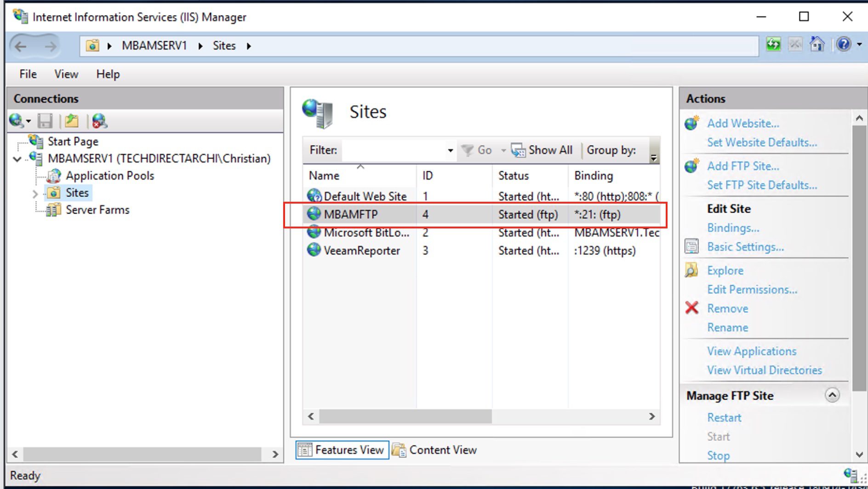
Task: Click the Save icon in Connections toolbar
Action: pyautogui.click(x=45, y=121)
